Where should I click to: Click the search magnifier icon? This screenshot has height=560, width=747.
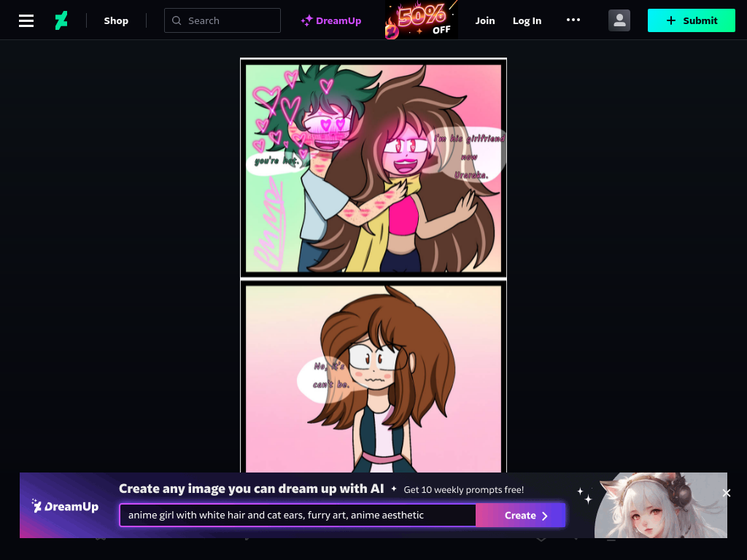pos(177,20)
